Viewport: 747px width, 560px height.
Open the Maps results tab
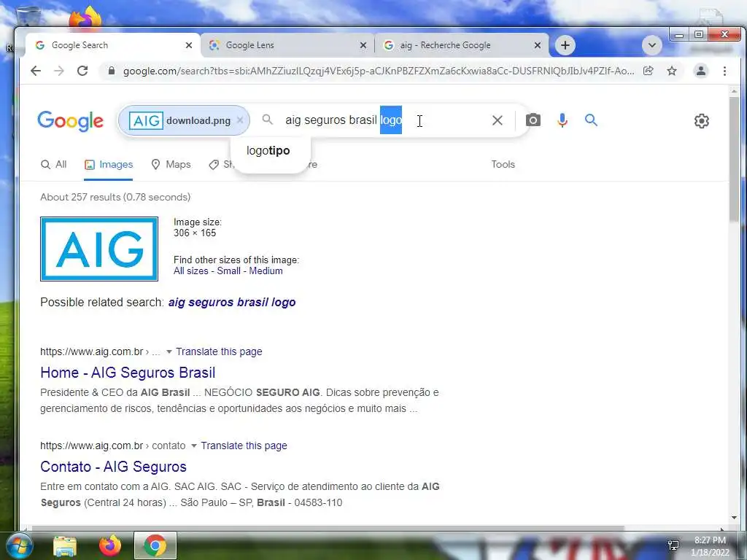pos(171,164)
